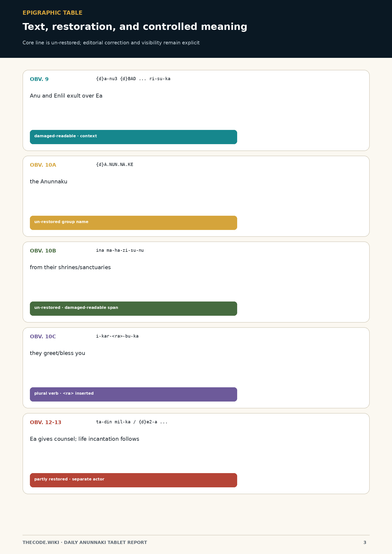Click the gold 'un-restored group name' bar
This screenshot has height=554, width=392.
[x=134, y=223]
